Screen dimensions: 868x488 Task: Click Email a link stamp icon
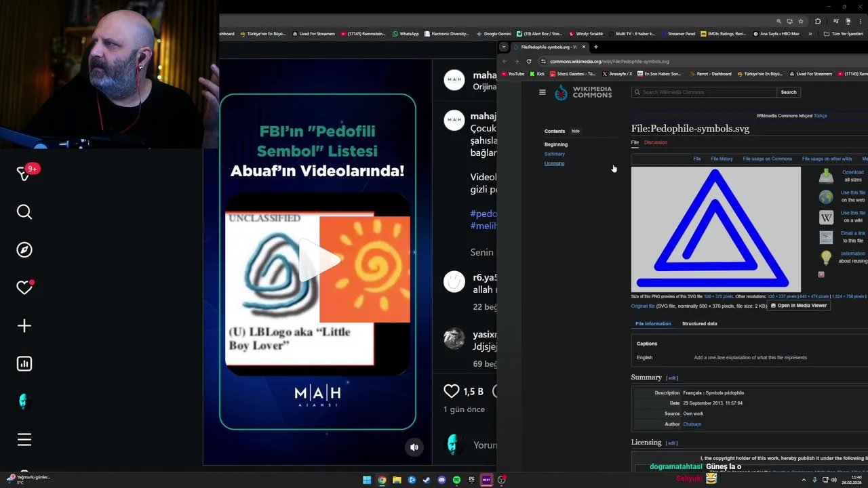tap(826, 237)
